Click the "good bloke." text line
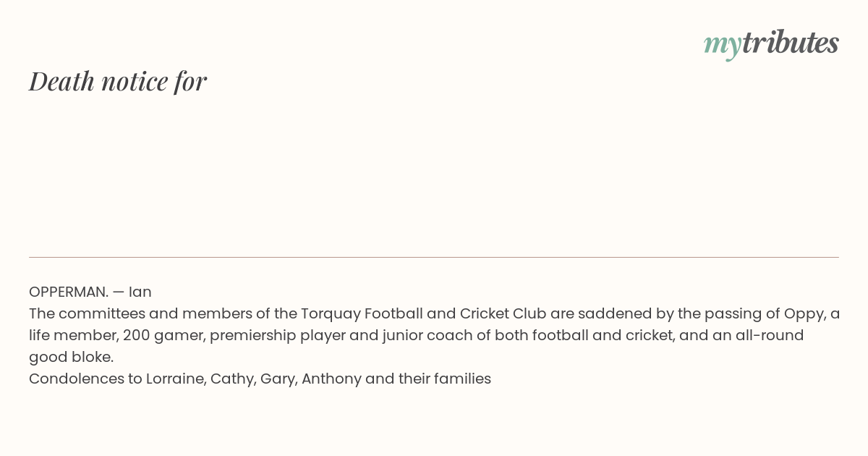This screenshot has width=868, height=456. [72, 357]
